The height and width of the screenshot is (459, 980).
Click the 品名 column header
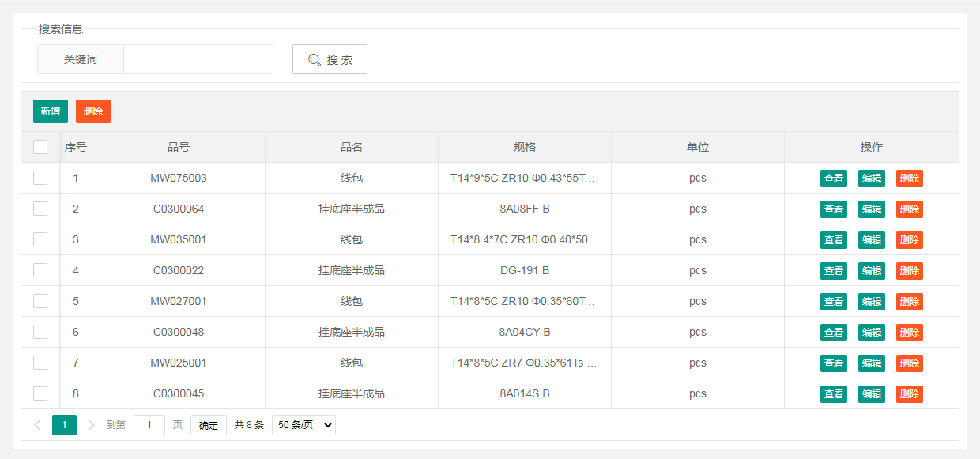[352, 147]
